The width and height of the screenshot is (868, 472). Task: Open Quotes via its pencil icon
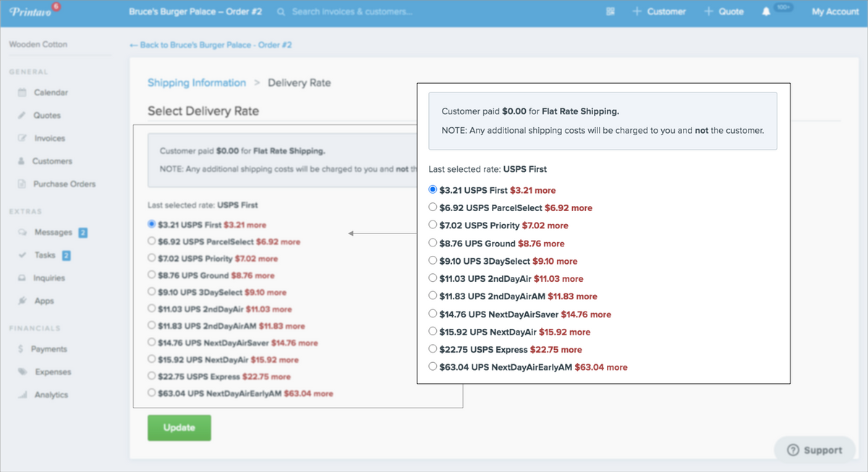pyautogui.click(x=22, y=116)
